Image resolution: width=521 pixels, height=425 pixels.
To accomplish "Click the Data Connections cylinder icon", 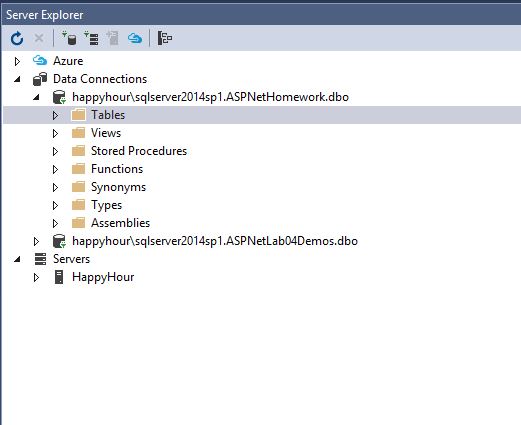I will (x=40, y=79).
